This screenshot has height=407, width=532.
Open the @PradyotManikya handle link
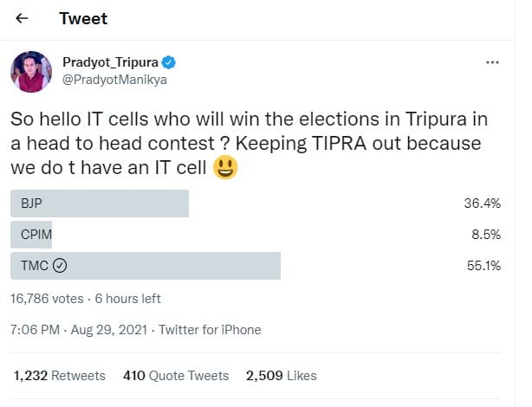114,80
